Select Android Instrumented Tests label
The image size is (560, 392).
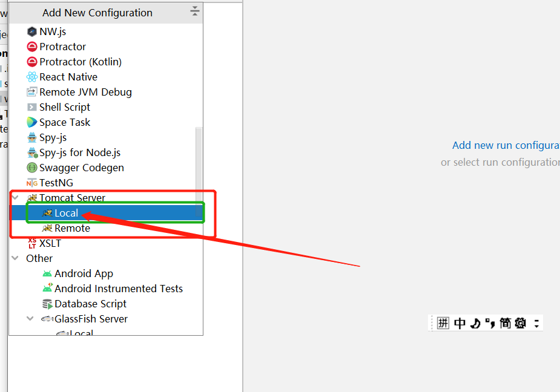click(119, 289)
